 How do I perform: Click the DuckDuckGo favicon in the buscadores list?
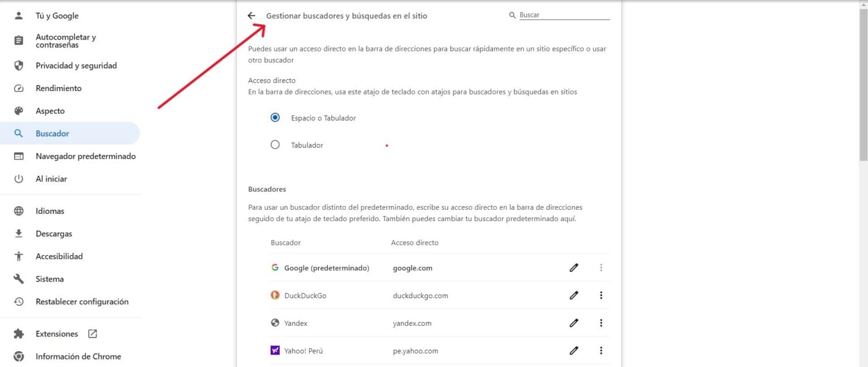tap(275, 295)
